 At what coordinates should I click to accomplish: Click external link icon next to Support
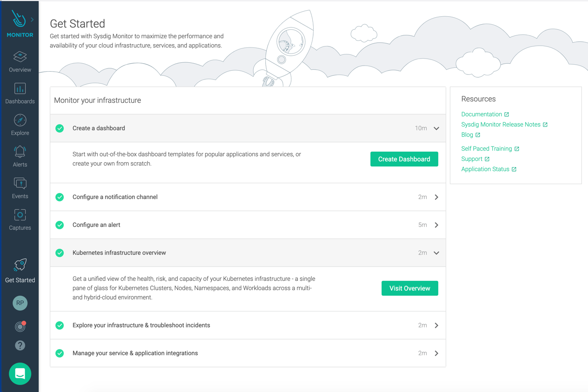[x=487, y=159]
